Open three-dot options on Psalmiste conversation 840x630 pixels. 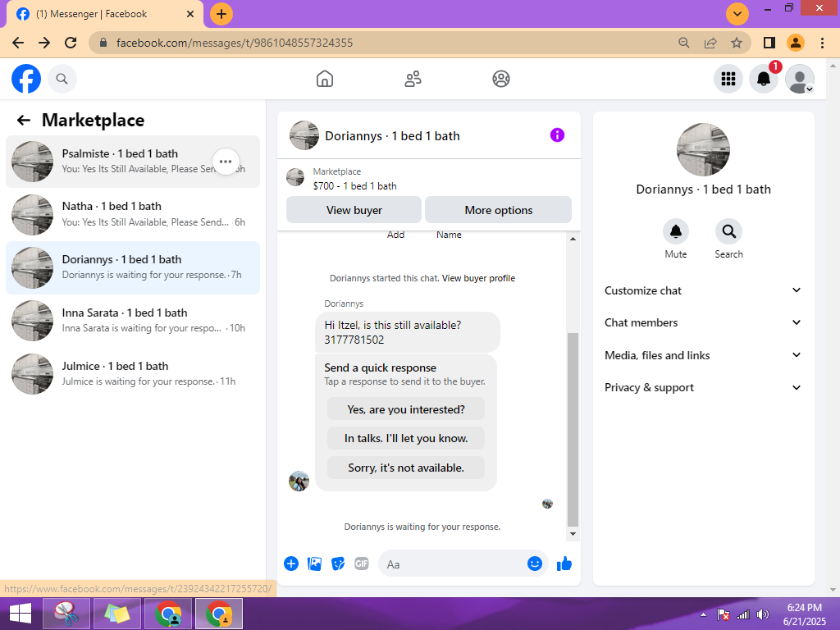pos(226,162)
